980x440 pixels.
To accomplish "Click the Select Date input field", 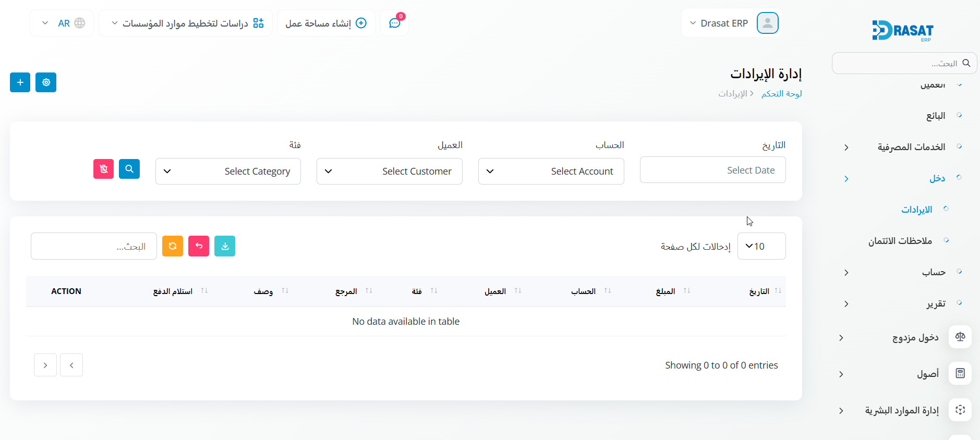I will click(x=712, y=170).
